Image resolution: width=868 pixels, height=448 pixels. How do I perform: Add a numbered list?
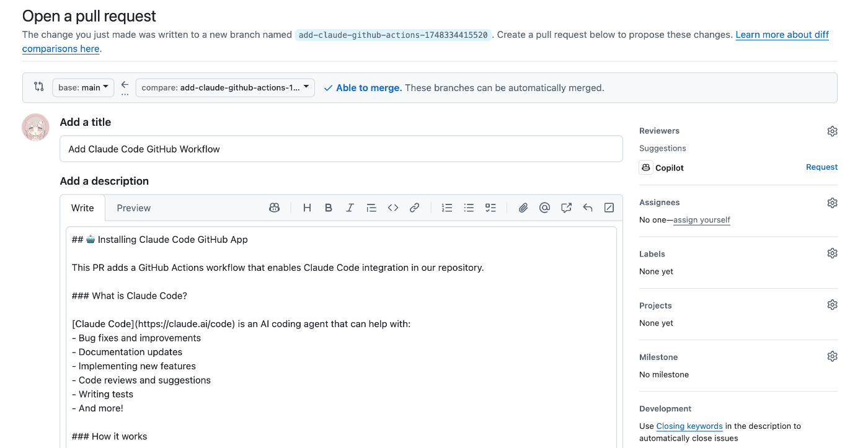point(447,208)
